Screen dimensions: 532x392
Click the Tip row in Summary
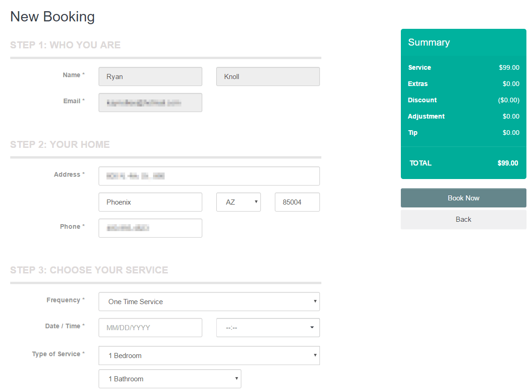[463, 133]
